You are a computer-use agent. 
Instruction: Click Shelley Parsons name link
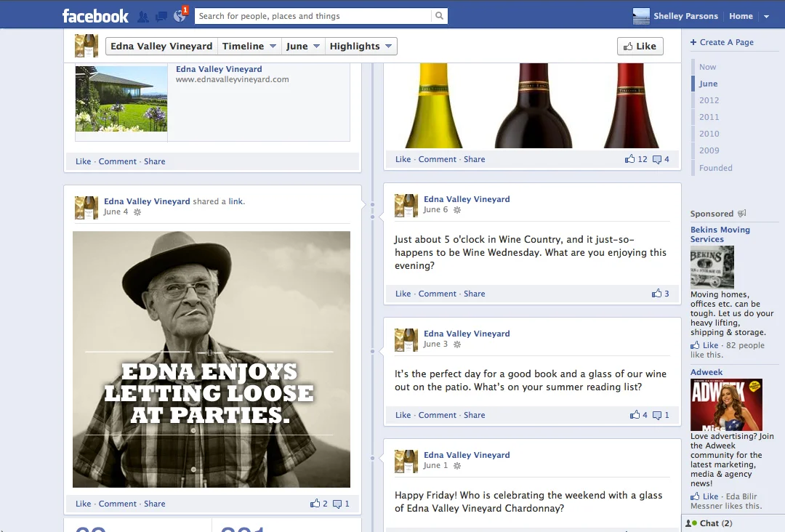(685, 16)
